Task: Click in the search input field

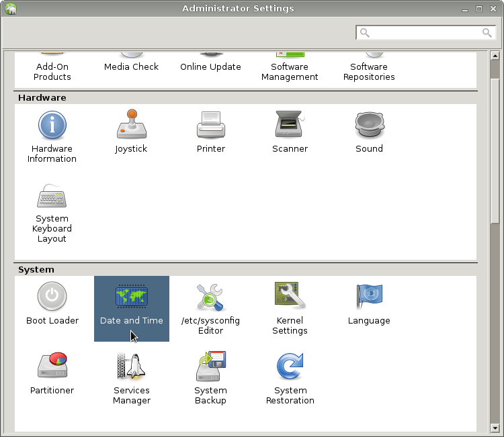Action: coord(425,32)
